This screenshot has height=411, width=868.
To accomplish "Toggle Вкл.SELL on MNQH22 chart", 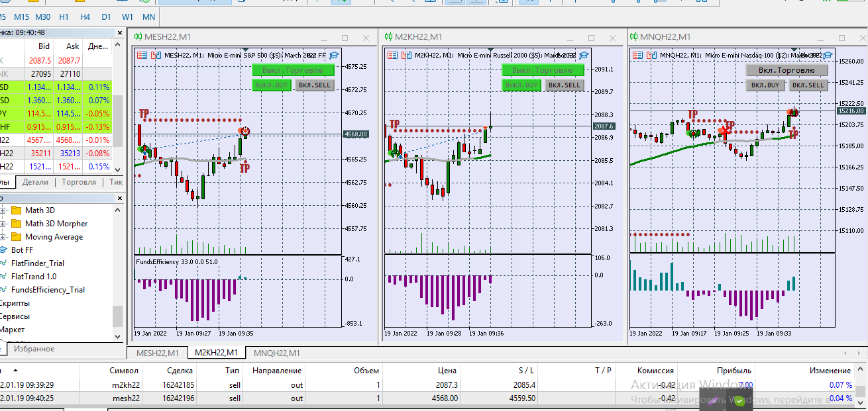I will (x=808, y=85).
